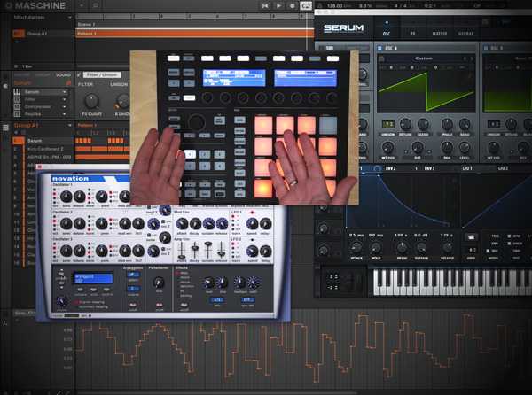The image size is (532, 395).
Task: Click the Compressor plugin slot icon
Action: click(17, 106)
